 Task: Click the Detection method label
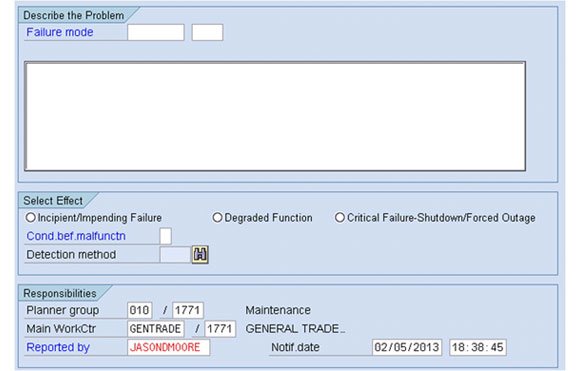point(71,254)
